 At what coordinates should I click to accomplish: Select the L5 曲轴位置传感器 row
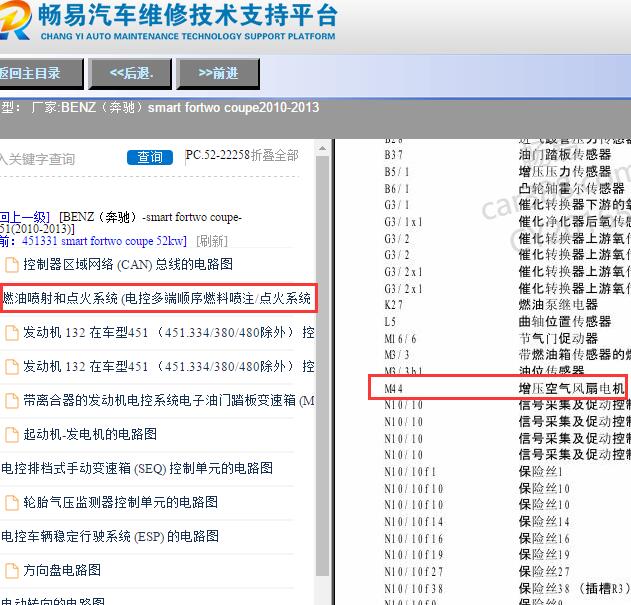[497, 322]
